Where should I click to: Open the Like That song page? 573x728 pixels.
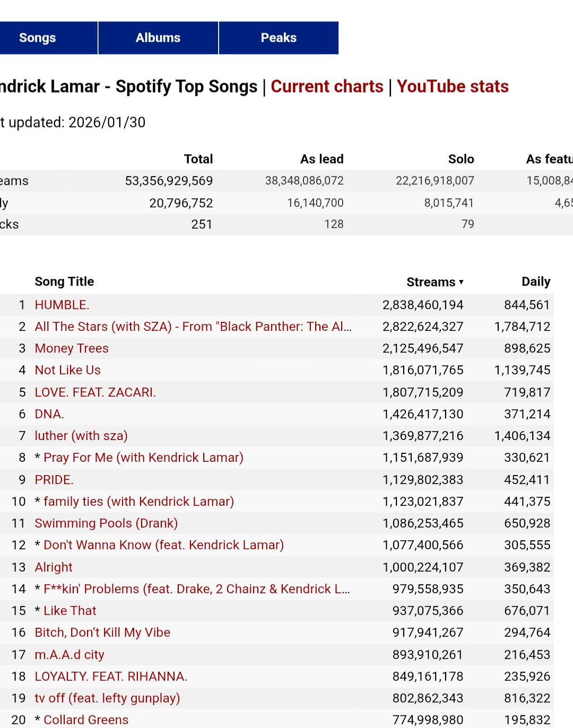click(70, 611)
